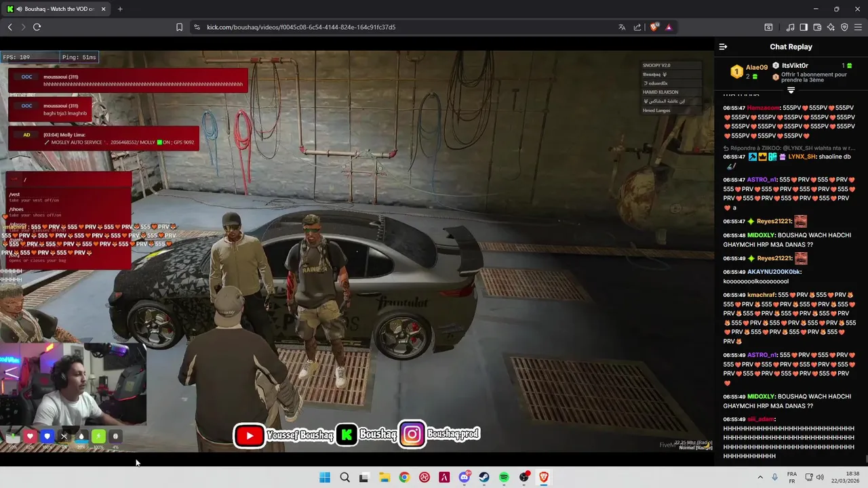Viewport: 868px width, 488px height.
Task: Open Leo AI sparkle icon
Action: click(831, 27)
